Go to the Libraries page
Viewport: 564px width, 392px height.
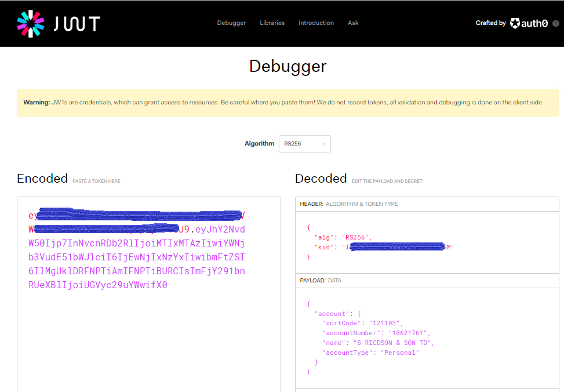pyautogui.click(x=272, y=23)
